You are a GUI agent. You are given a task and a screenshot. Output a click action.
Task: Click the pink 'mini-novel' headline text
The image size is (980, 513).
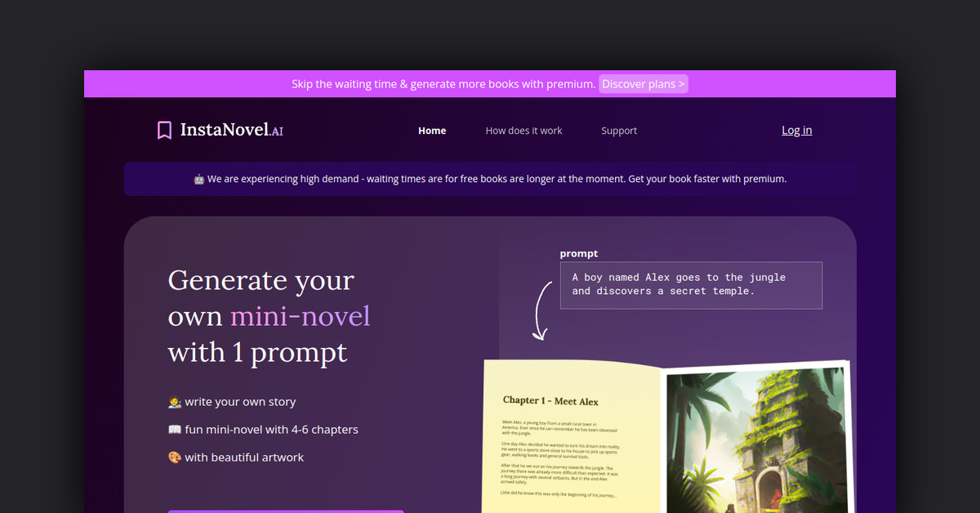coord(300,316)
